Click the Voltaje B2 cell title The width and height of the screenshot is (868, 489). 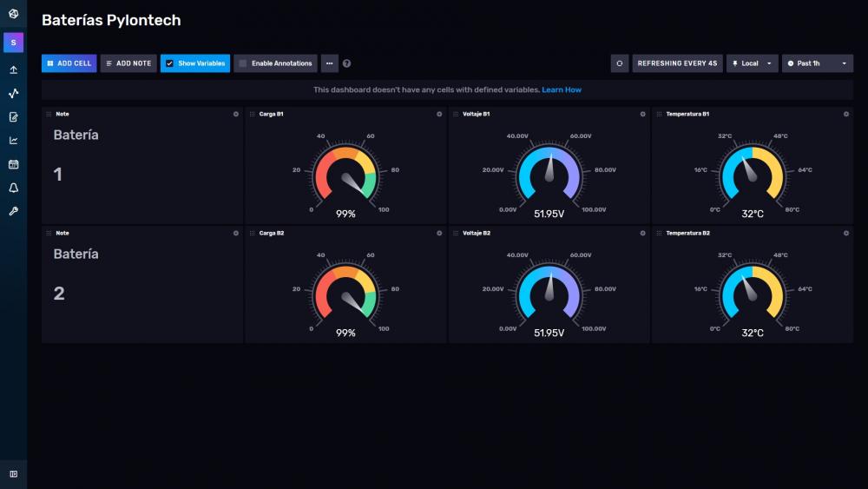click(x=477, y=233)
